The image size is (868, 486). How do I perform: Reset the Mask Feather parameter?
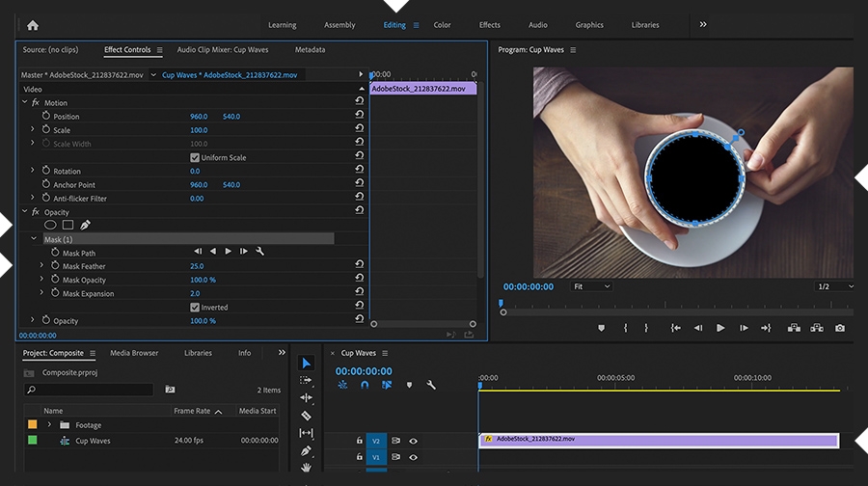point(360,264)
